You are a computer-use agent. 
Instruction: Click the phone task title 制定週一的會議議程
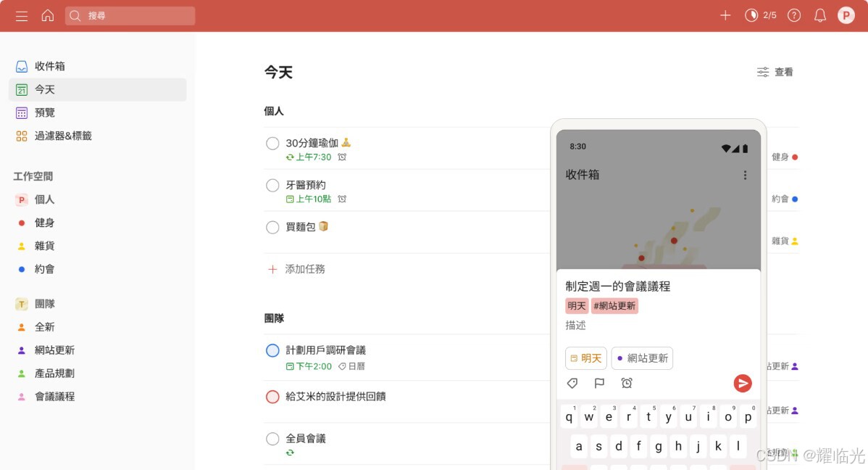point(618,286)
